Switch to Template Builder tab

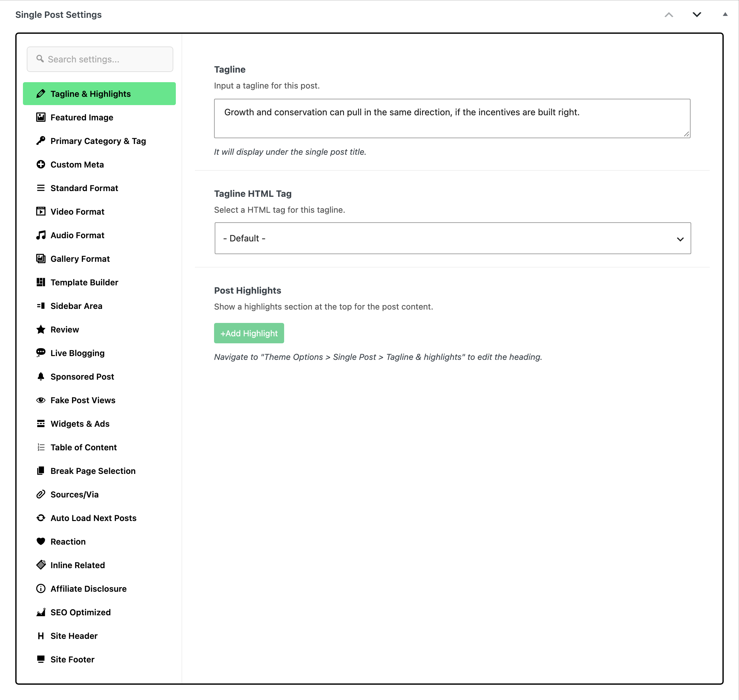click(99, 282)
